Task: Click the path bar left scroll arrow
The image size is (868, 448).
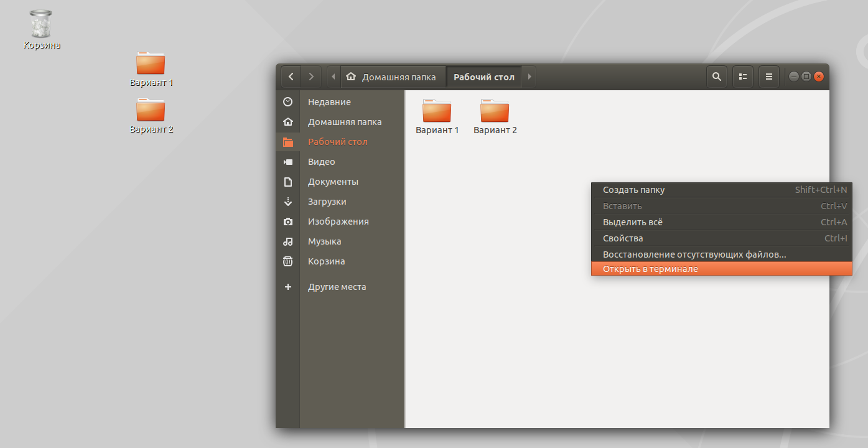Action: point(334,77)
